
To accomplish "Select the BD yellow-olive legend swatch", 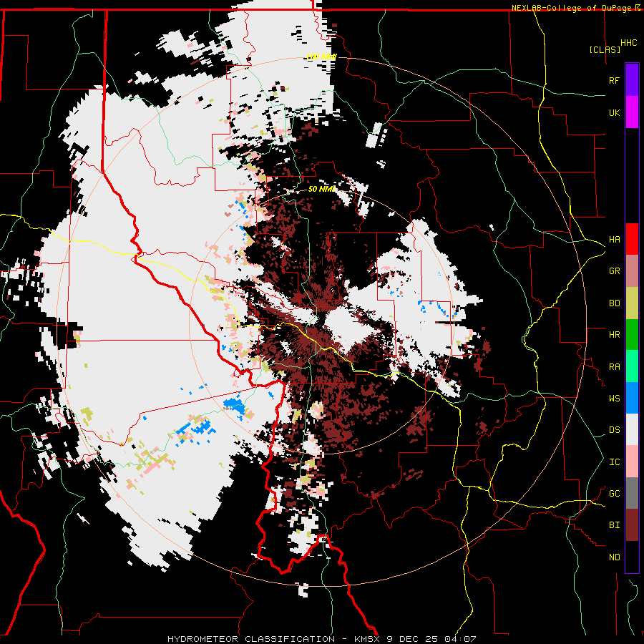I will pos(632,303).
